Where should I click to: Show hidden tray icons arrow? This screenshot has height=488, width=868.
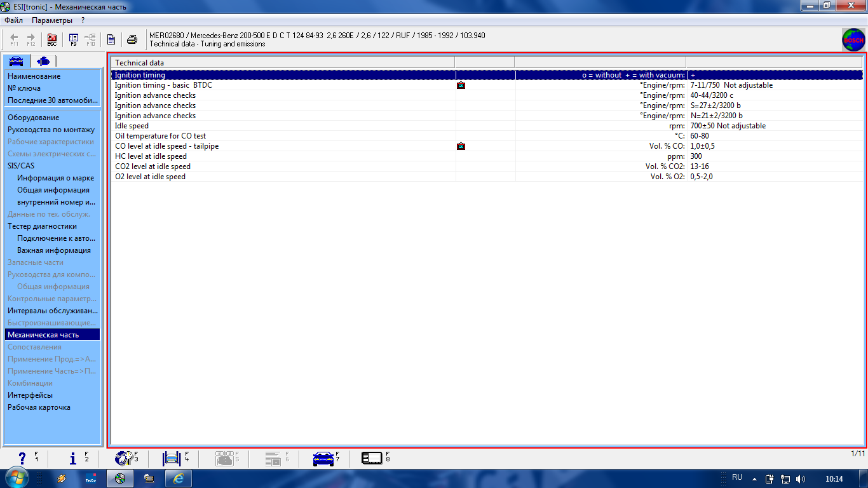(x=754, y=478)
